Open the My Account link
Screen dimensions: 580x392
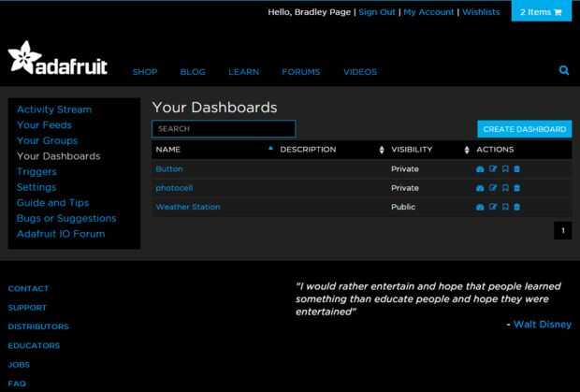pos(428,12)
